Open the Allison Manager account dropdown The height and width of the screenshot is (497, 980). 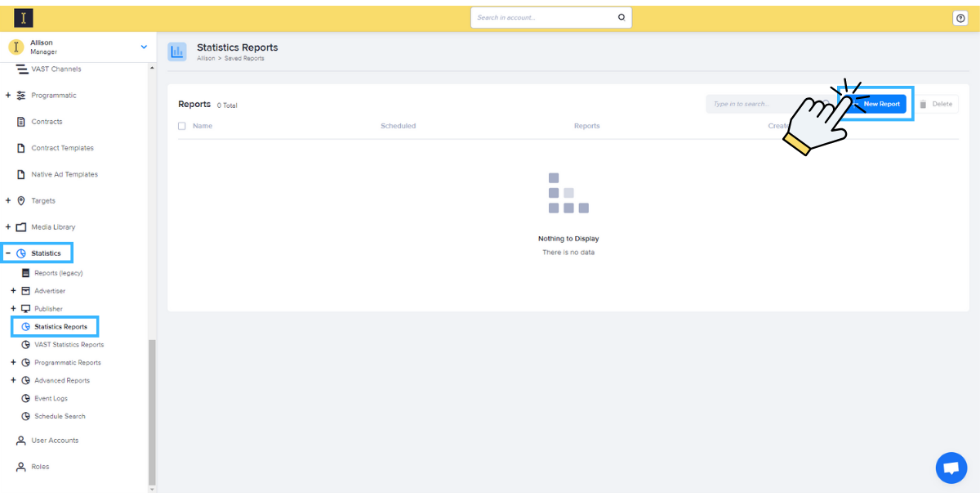coord(144,47)
